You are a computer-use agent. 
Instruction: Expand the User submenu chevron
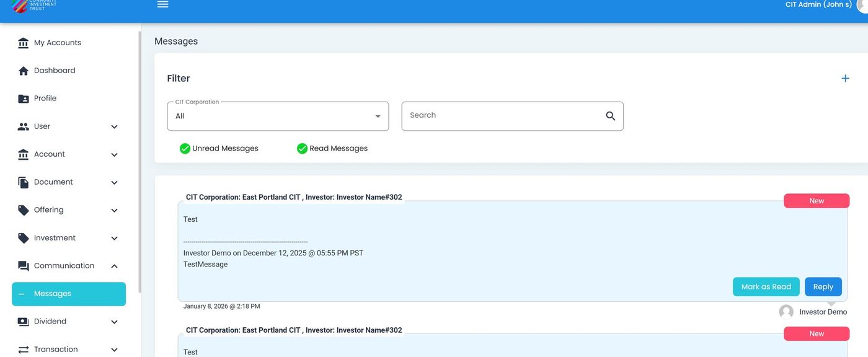[114, 127]
